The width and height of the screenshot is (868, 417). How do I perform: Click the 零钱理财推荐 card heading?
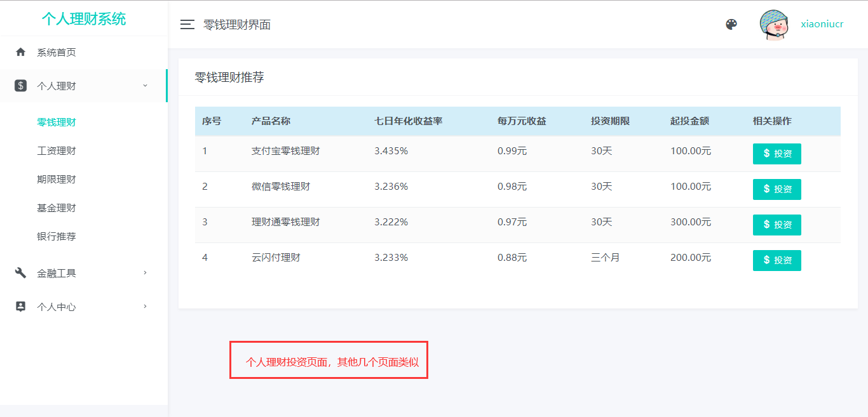coord(229,77)
